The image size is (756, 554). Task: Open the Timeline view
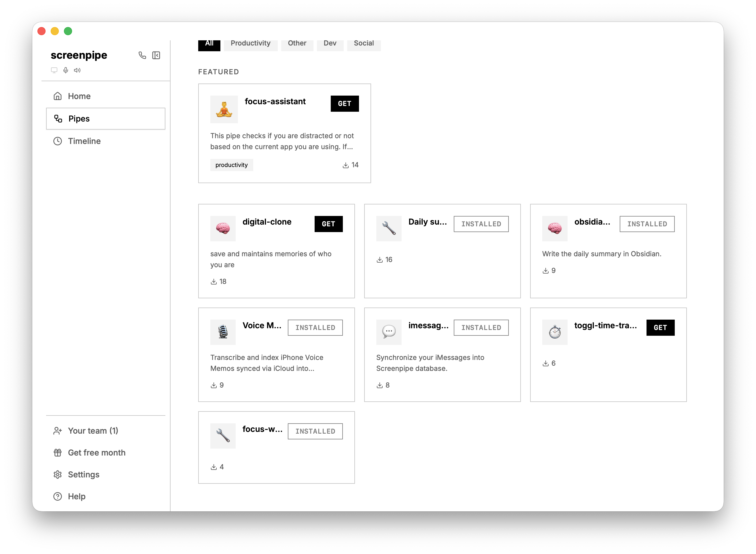pos(84,141)
